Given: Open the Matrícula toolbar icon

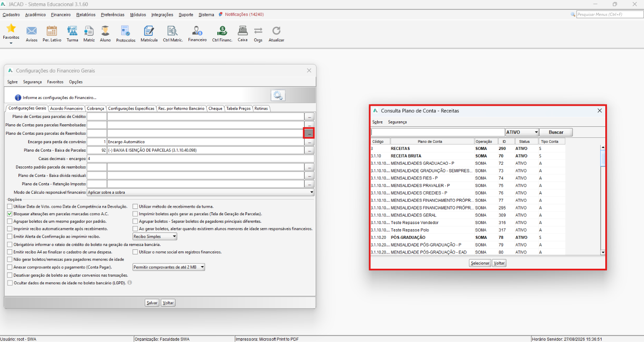Looking at the screenshot, I should pos(149,31).
